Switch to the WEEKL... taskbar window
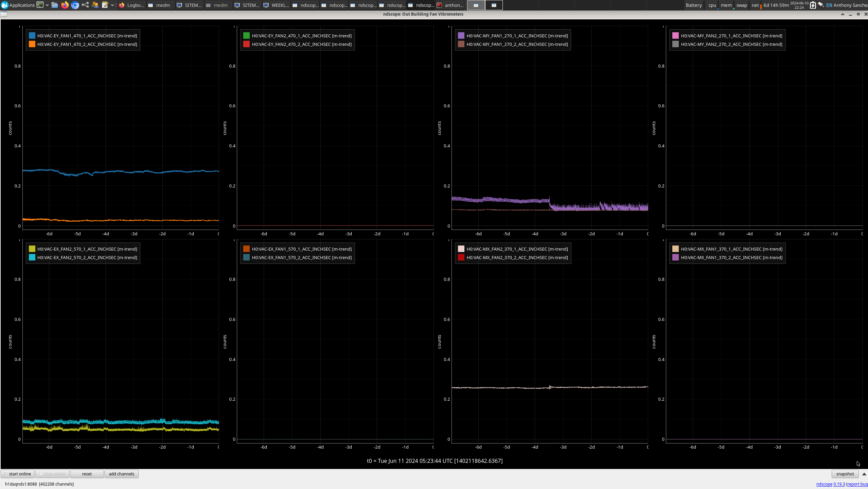 (277, 5)
